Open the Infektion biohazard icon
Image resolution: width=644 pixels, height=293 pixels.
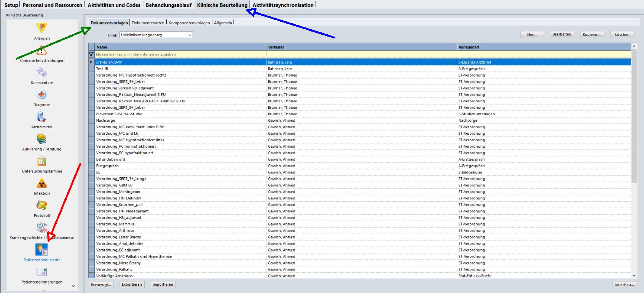coord(41,184)
